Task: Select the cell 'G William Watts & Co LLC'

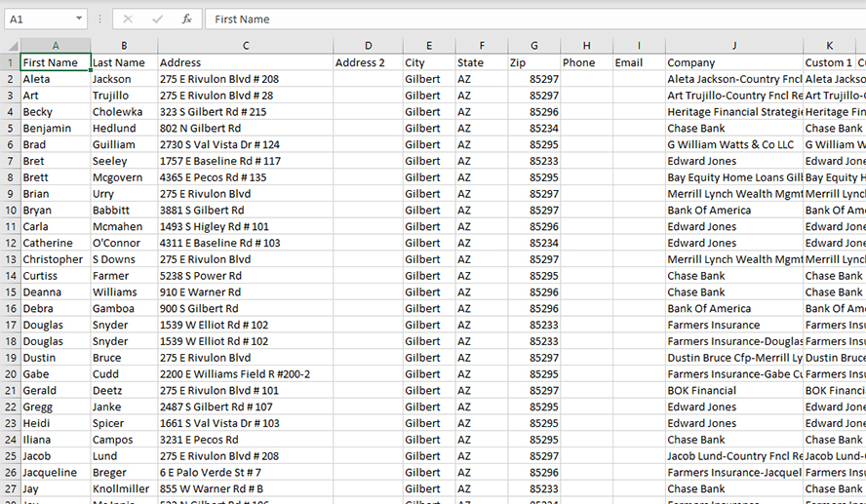Action: (734, 144)
